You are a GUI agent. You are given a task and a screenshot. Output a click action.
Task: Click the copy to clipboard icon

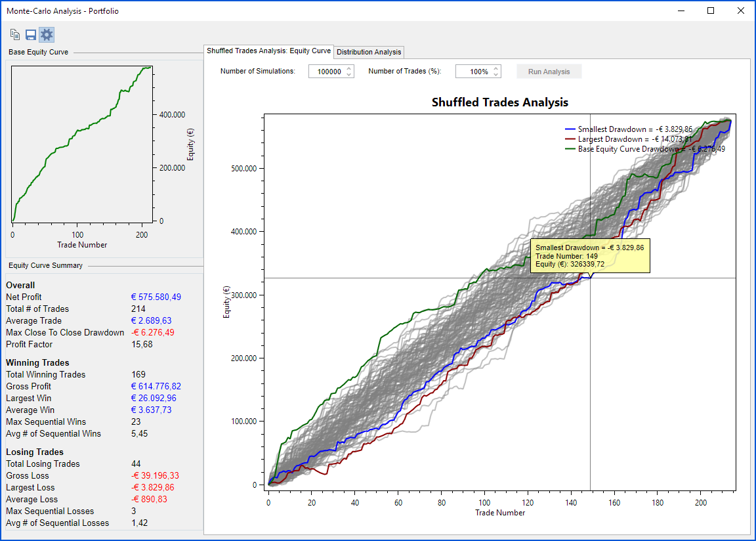[x=15, y=35]
